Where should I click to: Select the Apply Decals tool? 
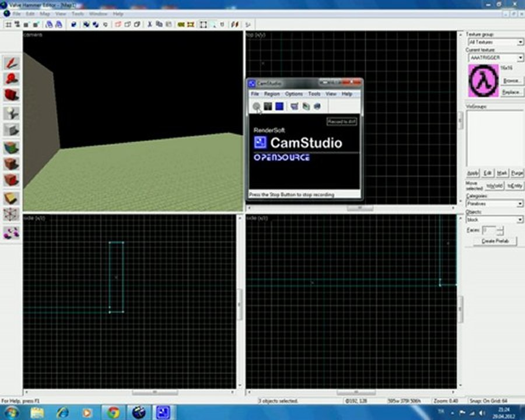[11, 180]
